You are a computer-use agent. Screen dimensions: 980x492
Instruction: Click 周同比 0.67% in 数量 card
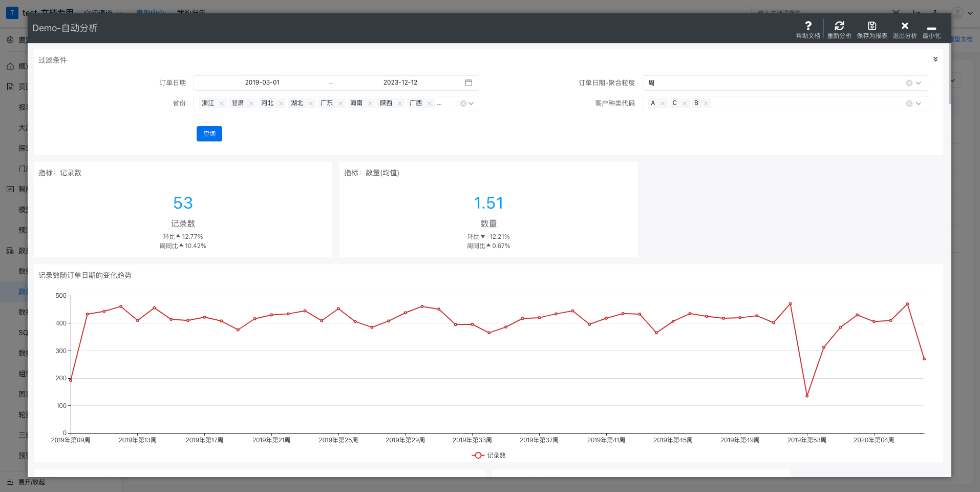point(488,246)
